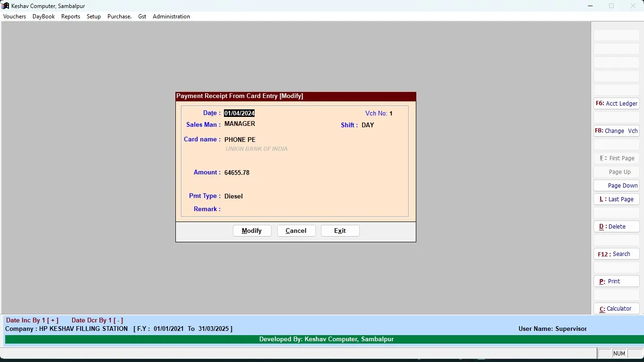Image resolution: width=644 pixels, height=362 pixels.
Task: Open the Administration menu
Action: coord(171,16)
